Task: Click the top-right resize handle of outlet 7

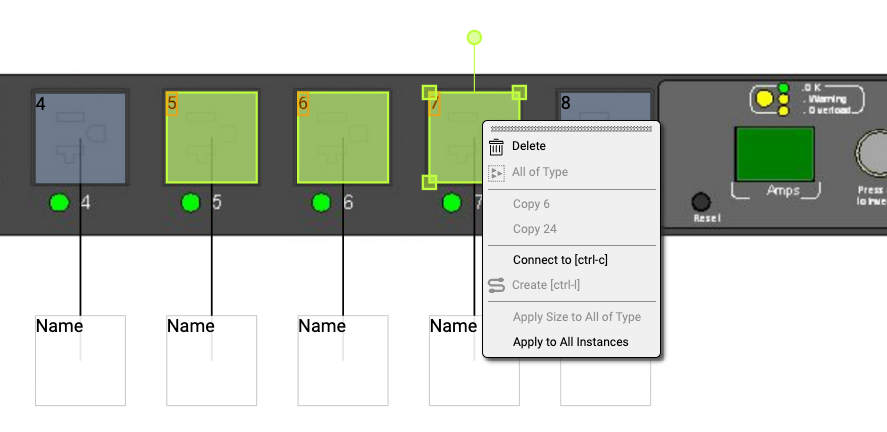Action: 519,93
